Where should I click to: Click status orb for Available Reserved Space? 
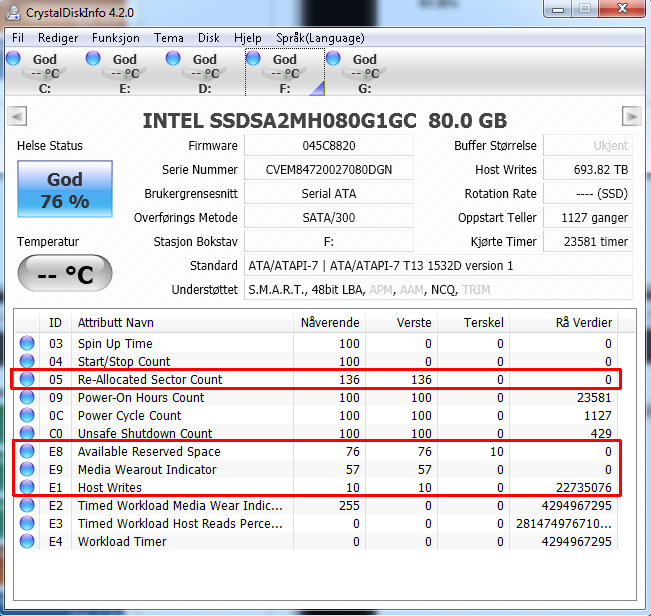(x=27, y=451)
